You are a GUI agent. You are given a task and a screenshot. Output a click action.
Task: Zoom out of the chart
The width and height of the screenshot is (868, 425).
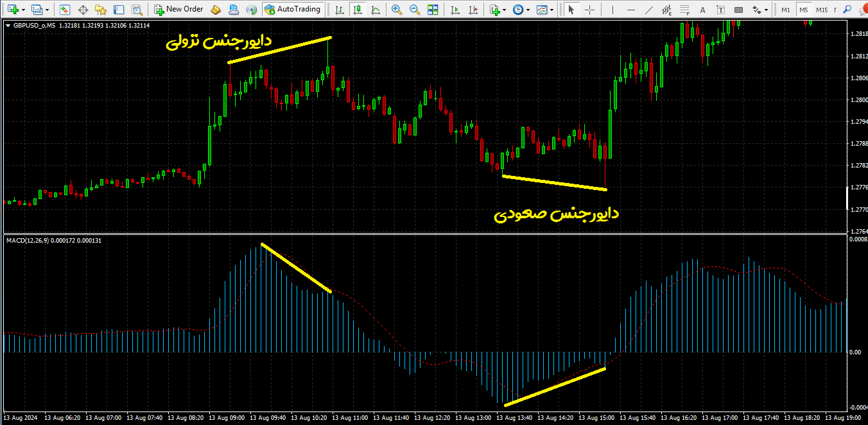(x=415, y=10)
